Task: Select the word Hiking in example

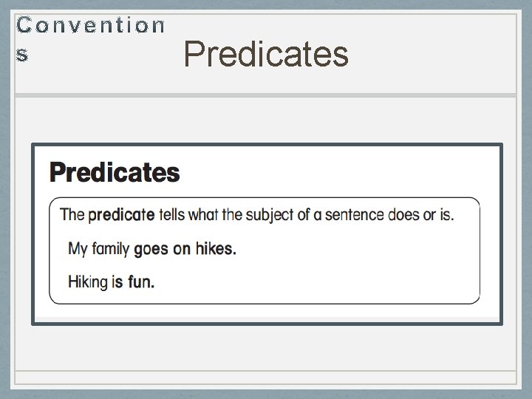Action: pyautogui.click(x=88, y=282)
